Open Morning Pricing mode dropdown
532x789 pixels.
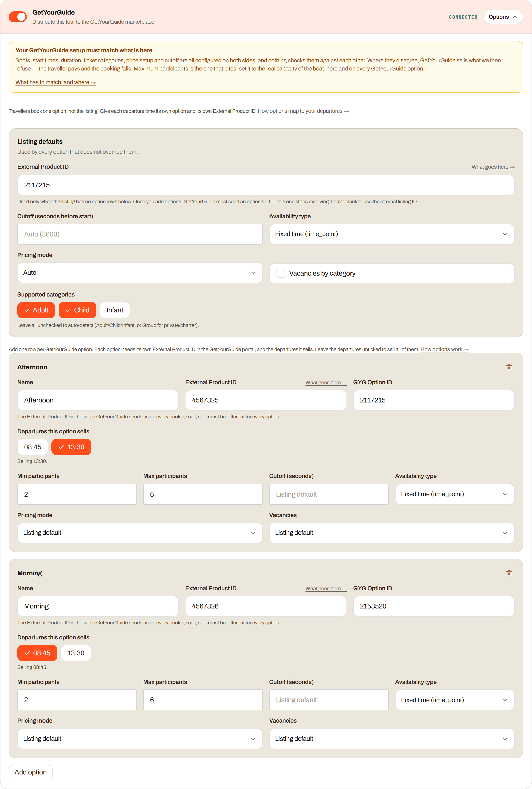tap(140, 739)
